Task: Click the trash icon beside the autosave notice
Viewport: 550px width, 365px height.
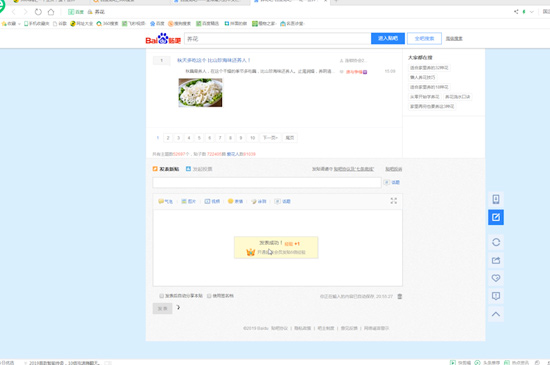Action: point(400,296)
